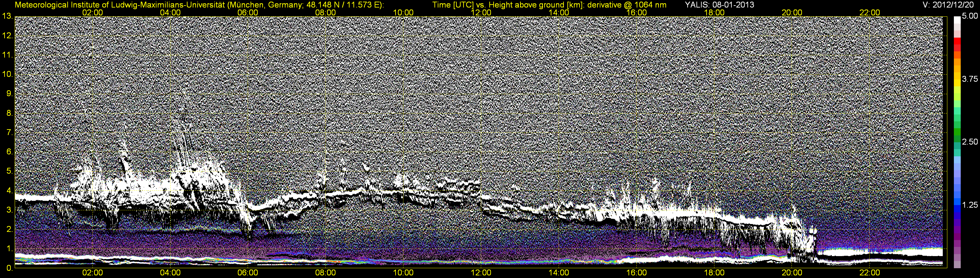Image resolution: width=980 pixels, height=278 pixels.
Task: Pick 12:00 on the bottom time axis
Action: 481,273
